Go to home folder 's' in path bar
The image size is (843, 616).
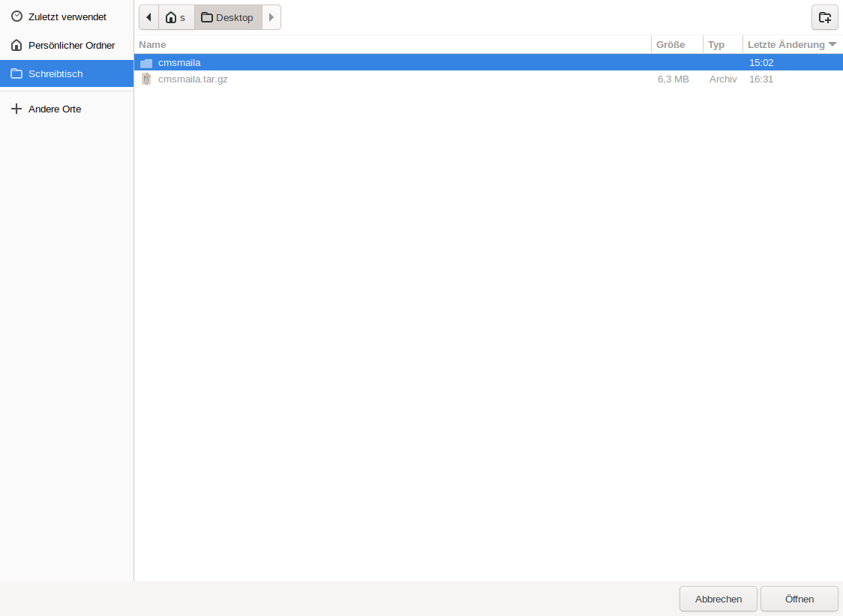pos(176,17)
